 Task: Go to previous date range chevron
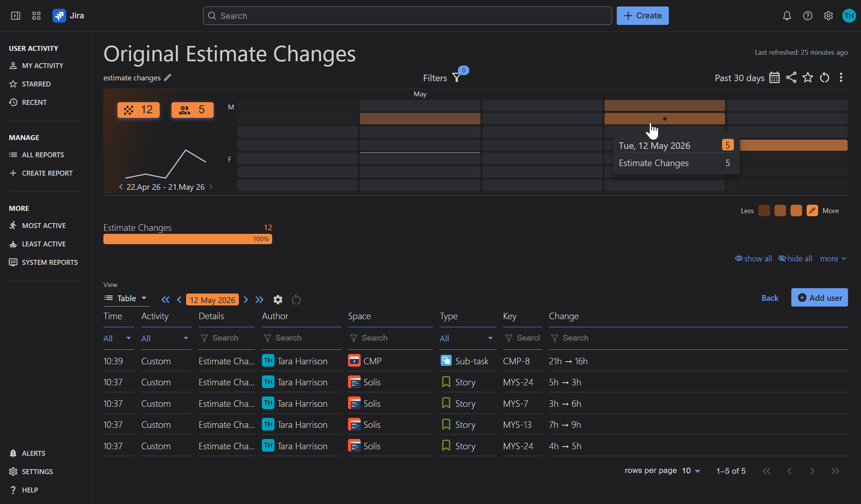tap(121, 187)
